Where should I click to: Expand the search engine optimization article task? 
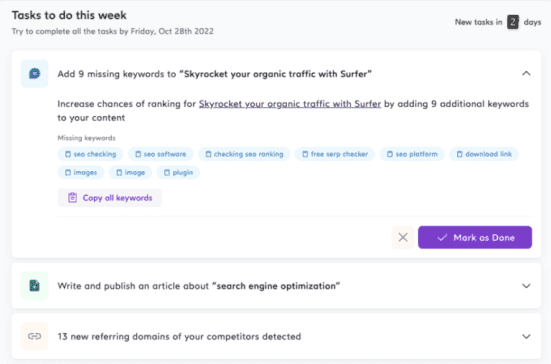tap(526, 286)
